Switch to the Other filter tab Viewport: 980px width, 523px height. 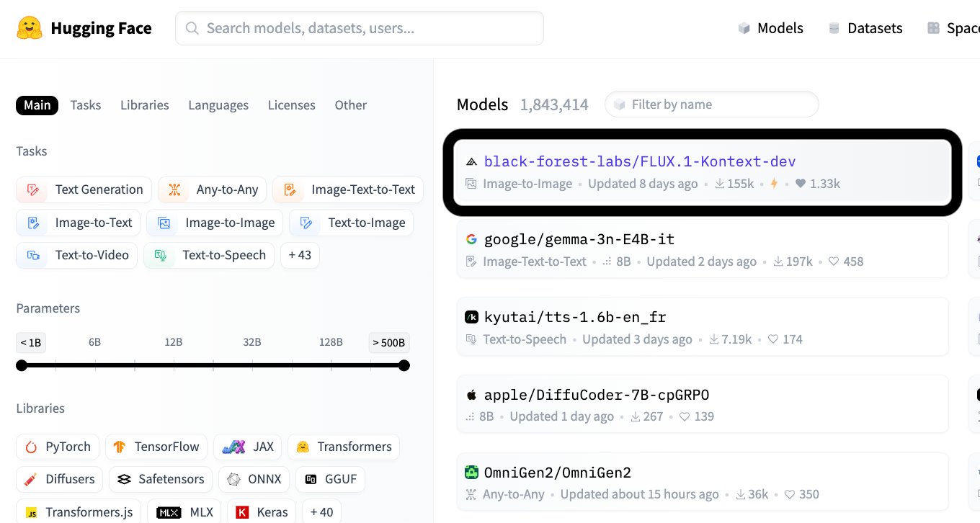click(351, 105)
